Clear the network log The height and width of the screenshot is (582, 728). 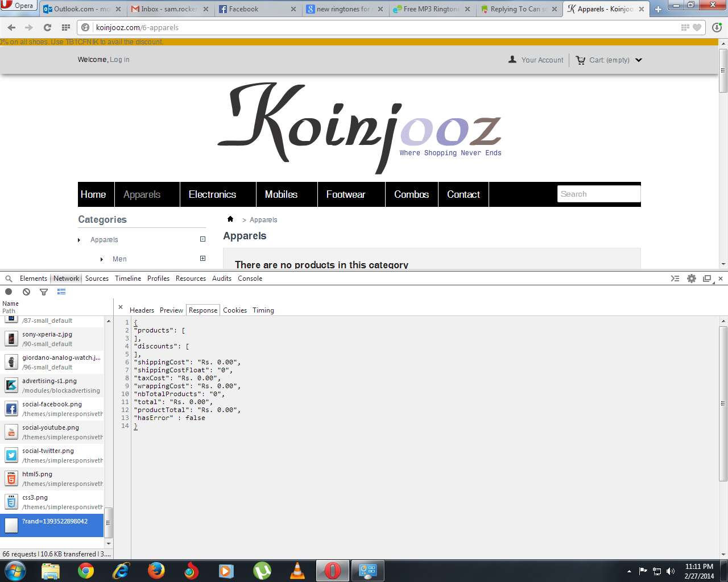point(26,292)
